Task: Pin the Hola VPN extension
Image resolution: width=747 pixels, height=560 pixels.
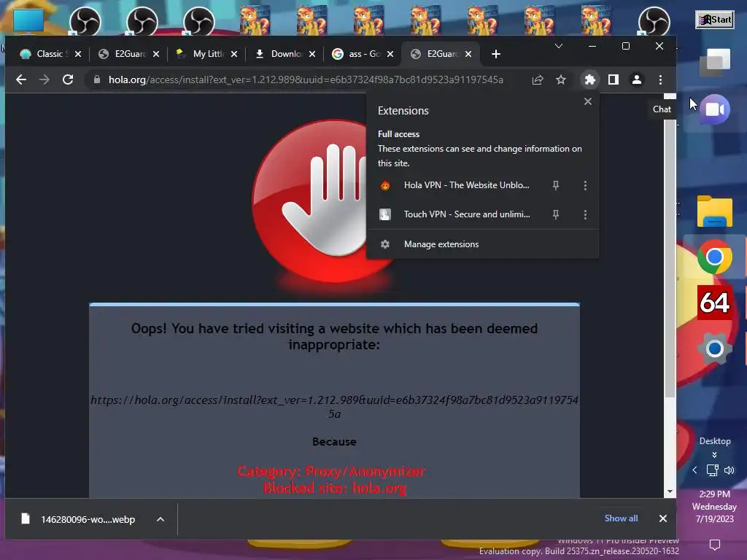Action: 555,185
